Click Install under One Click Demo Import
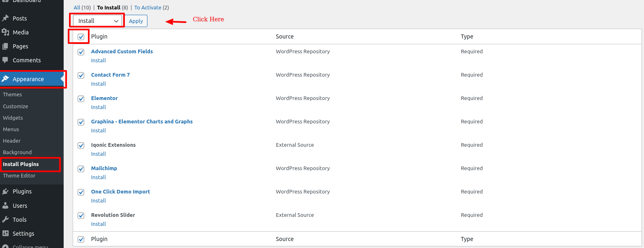The width and height of the screenshot is (644, 248). click(x=99, y=200)
